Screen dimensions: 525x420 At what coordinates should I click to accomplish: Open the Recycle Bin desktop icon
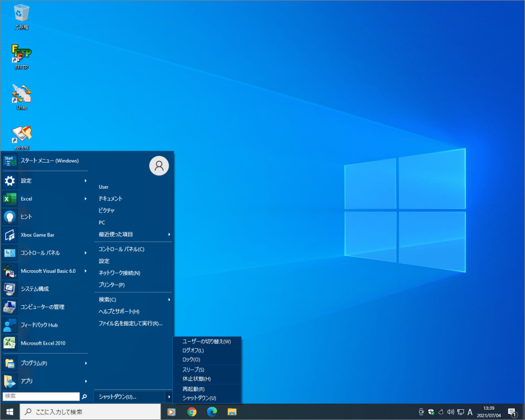pyautogui.click(x=22, y=17)
